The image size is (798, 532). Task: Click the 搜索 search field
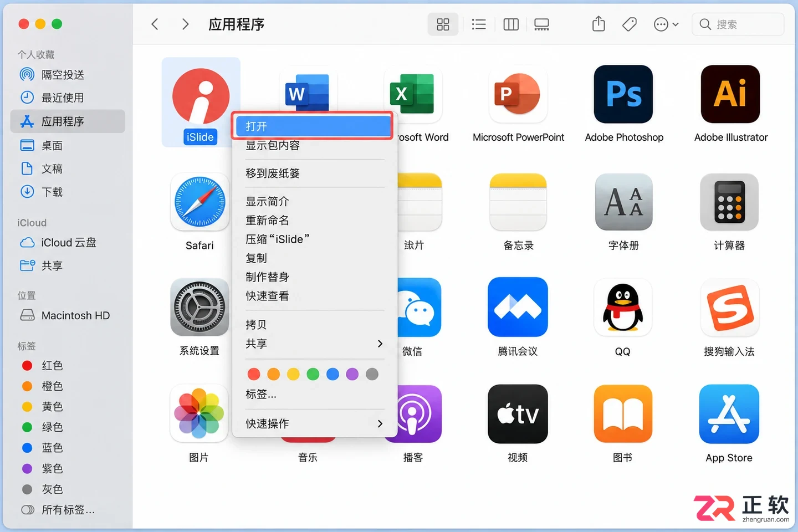click(738, 24)
